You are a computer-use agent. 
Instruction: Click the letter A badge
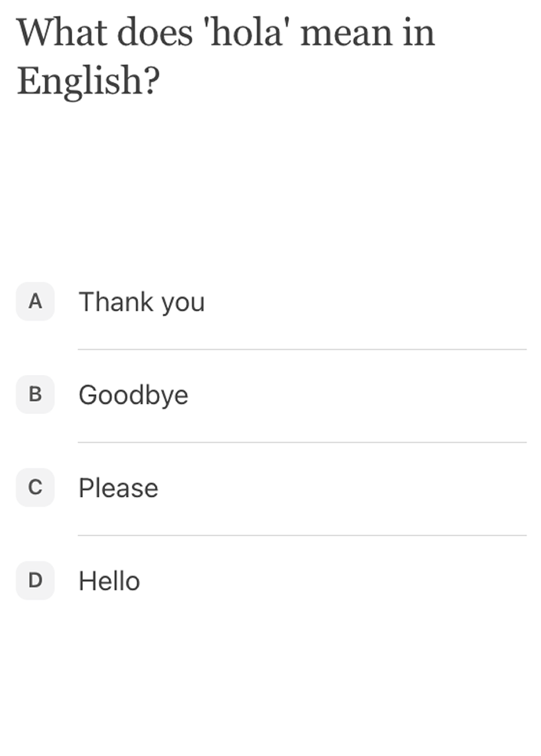pos(34,302)
